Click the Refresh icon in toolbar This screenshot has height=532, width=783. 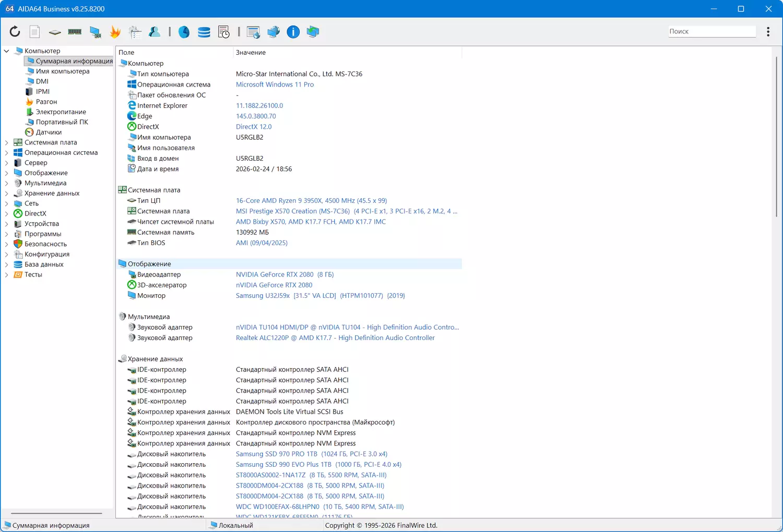tap(15, 32)
